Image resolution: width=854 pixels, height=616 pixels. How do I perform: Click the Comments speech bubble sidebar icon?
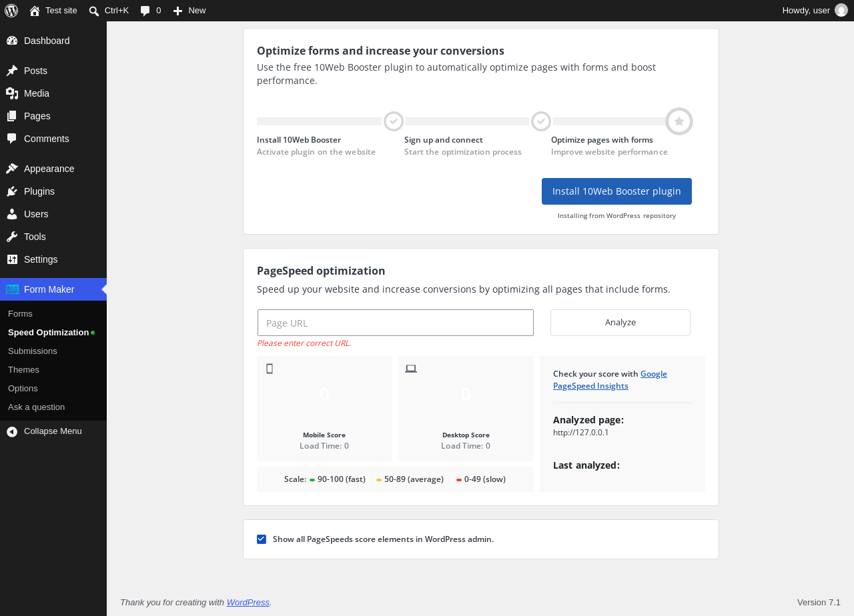pyautogui.click(x=12, y=139)
